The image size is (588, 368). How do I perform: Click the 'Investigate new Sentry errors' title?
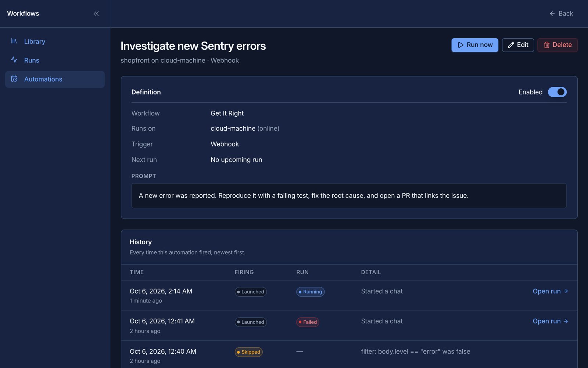pyautogui.click(x=193, y=46)
